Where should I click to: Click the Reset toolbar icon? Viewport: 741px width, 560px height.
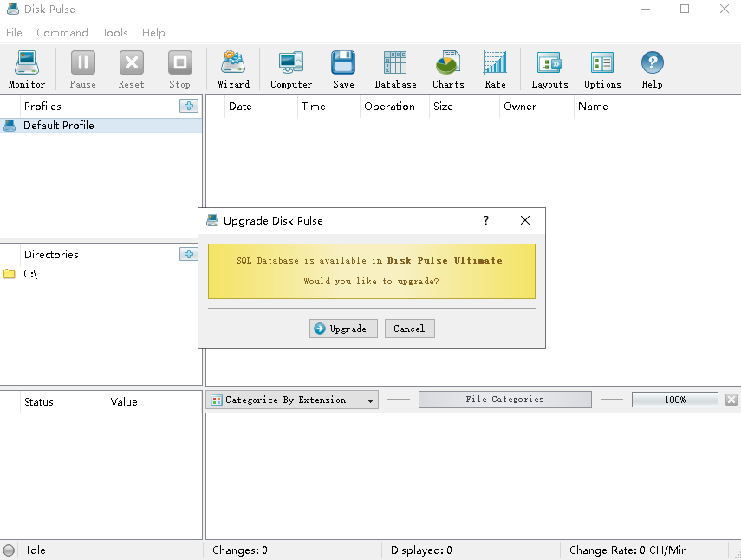[x=132, y=69]
